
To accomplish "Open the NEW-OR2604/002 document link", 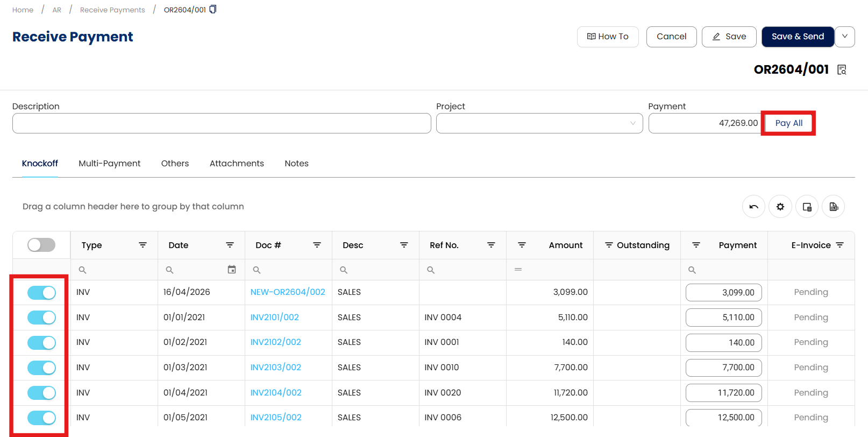I will (288, 292).
